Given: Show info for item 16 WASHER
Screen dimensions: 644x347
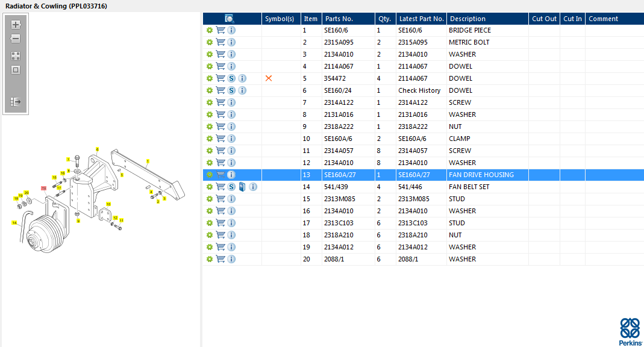Looking at the screenshot, I should click(232, 211).
